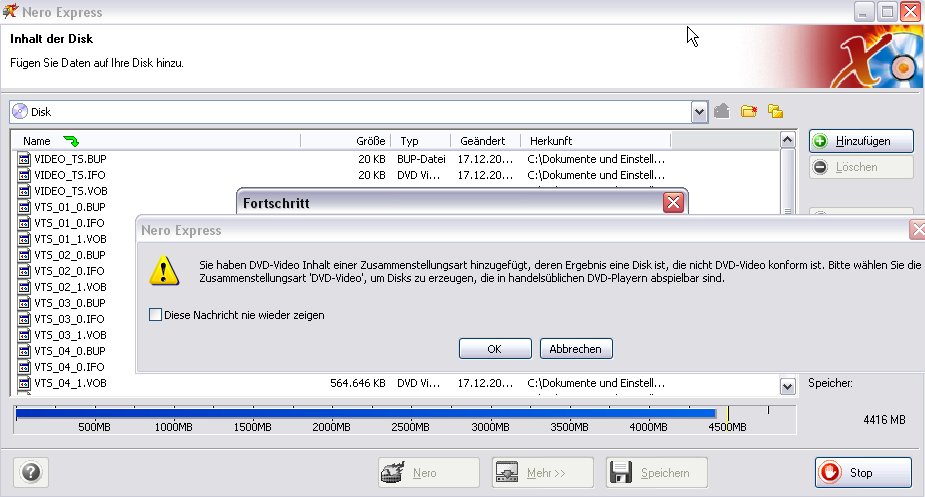Click the create new folder icon
Viewport: 925px width, 497px height.
[x=749, y=111]
